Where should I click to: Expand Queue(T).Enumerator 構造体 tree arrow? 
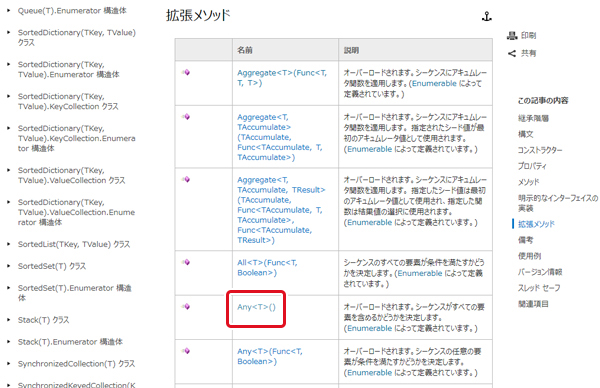[x=8, y=10]
